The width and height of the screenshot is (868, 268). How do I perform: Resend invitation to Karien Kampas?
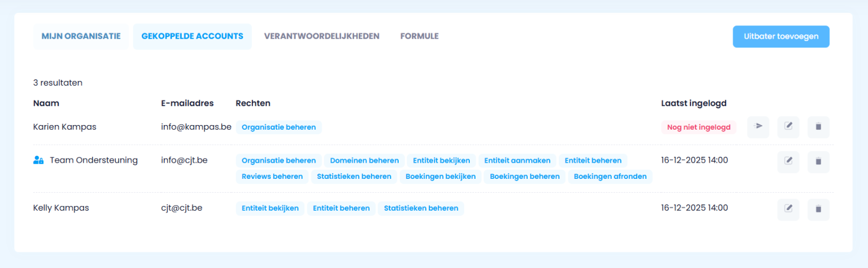tap(758, 127)
